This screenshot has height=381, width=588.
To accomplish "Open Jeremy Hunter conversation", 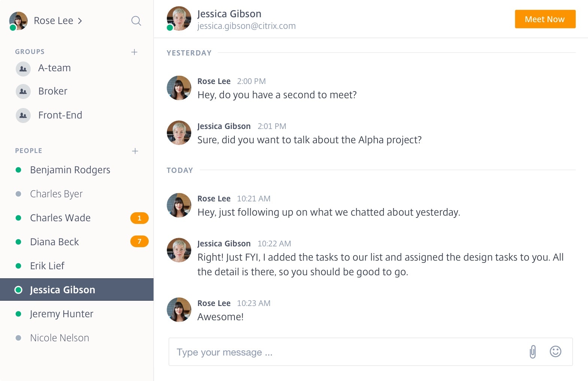I will point(62,314).
